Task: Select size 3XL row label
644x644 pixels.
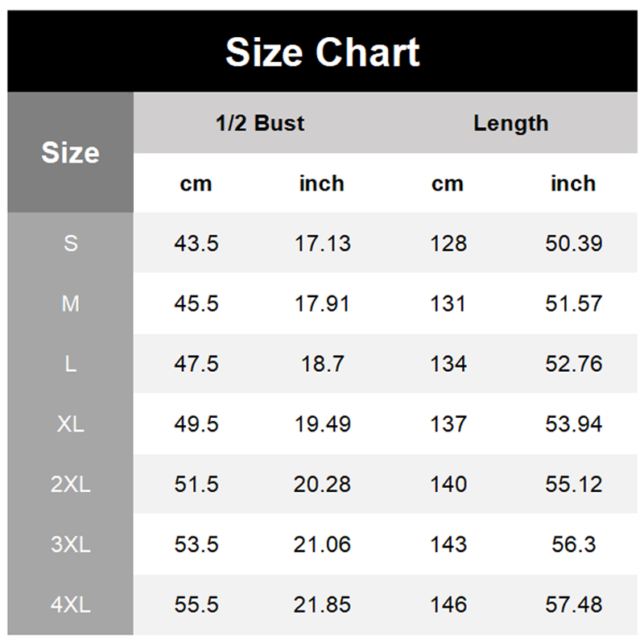Action: click(x=71, y=544)
